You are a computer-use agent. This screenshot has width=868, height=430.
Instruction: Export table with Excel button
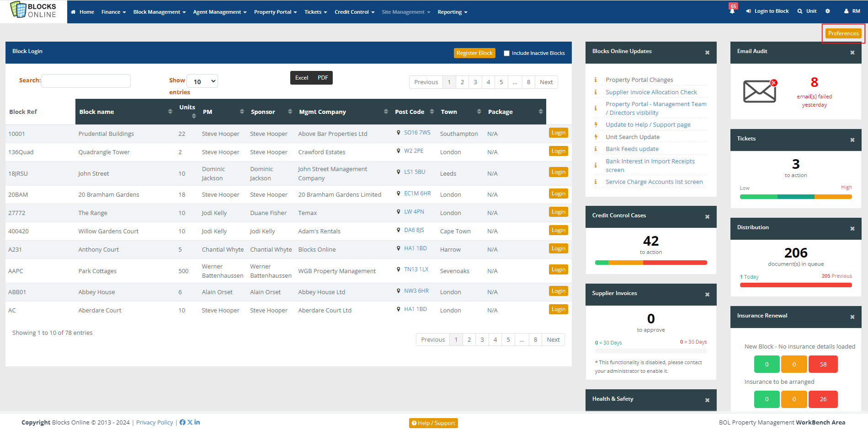pyautogui.click(x=302, y=78)
